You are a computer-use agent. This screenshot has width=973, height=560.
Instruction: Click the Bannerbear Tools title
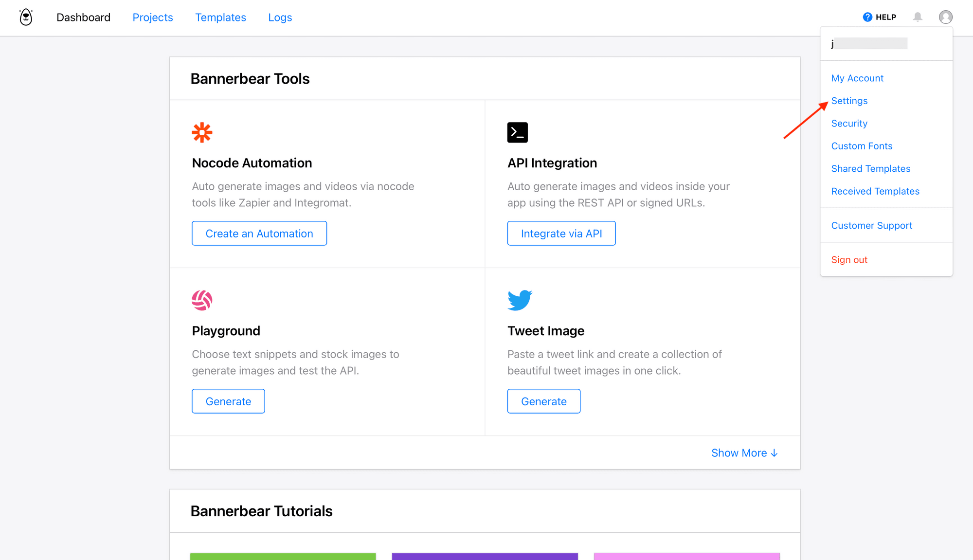(250, 79)
